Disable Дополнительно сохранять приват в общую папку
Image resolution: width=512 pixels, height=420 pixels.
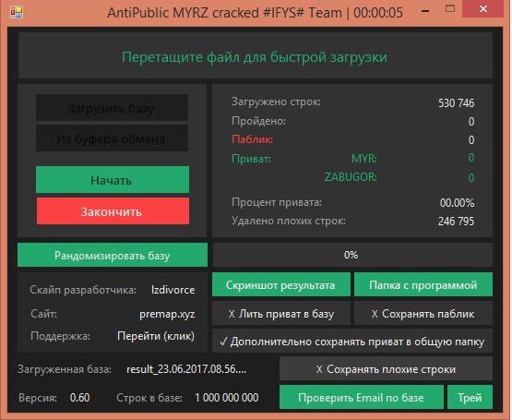[x=352, y=342]
